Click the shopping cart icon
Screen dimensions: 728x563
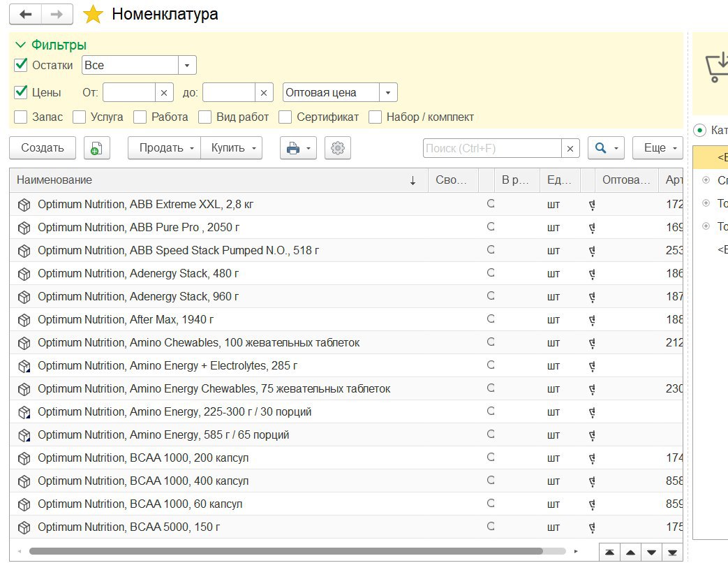click(x=716, y=68)
